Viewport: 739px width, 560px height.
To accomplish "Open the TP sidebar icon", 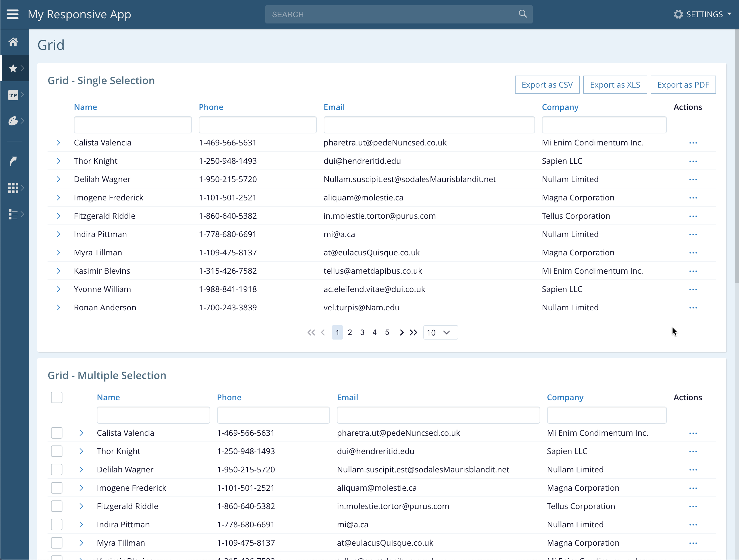I will click(x=13, y=95).
